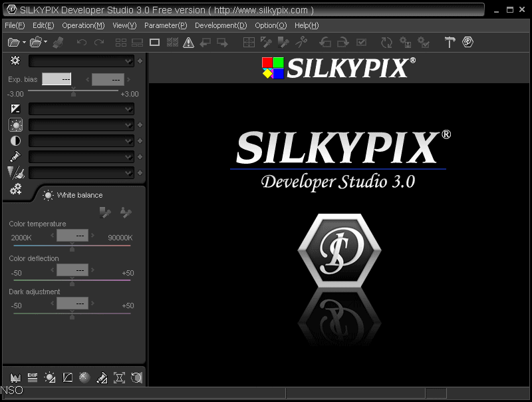Click the circular arrows refresh icon

coord(386,43)
